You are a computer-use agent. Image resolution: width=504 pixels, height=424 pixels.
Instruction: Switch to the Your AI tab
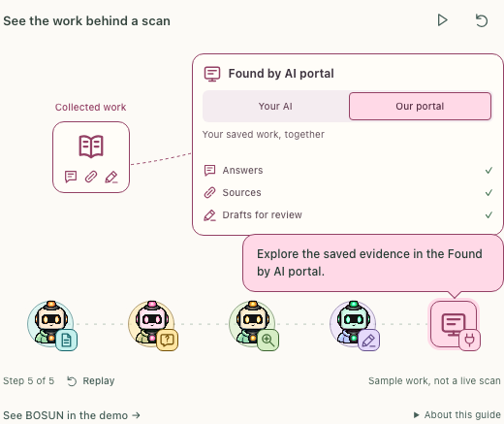(x=275, y=107)
